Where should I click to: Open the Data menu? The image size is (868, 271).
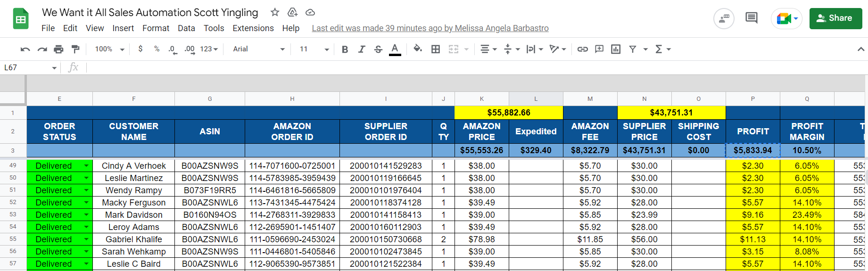coord(186,28)
